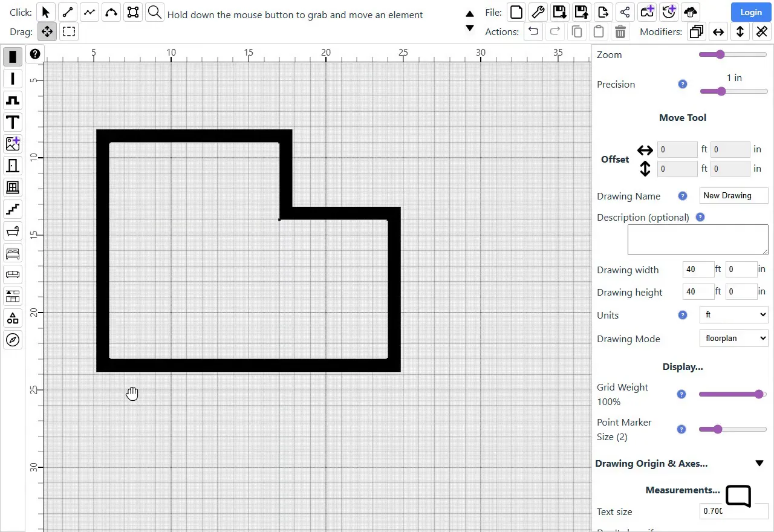Choose the dashed marquee selection tool
The image size is (774, 532).
pyautogui.click(x=69, y=31)
